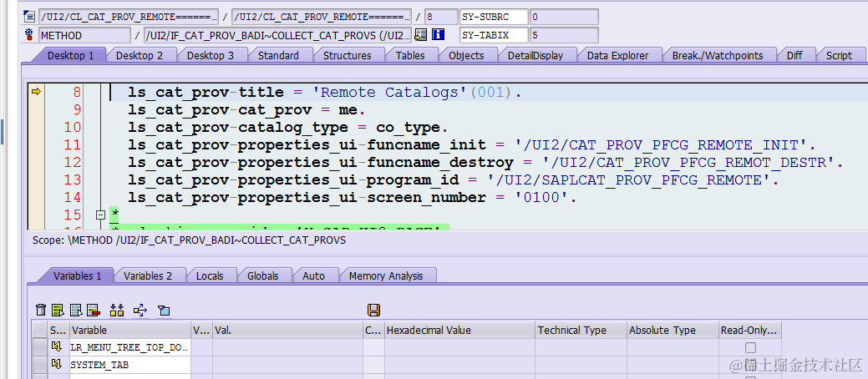The width and height of the screenshot is (868, 379).
Task: Select the Auto tab
Action: (313, 275)
